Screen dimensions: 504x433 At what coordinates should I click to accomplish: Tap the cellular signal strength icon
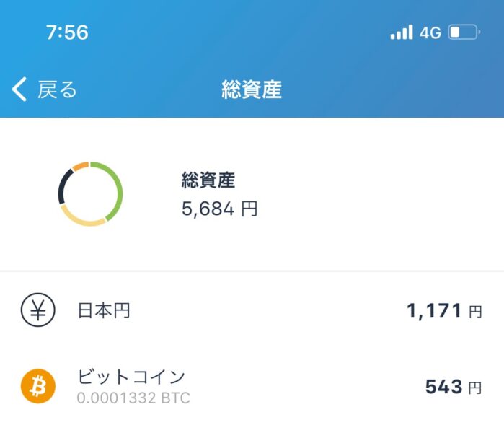coord(402,32)
